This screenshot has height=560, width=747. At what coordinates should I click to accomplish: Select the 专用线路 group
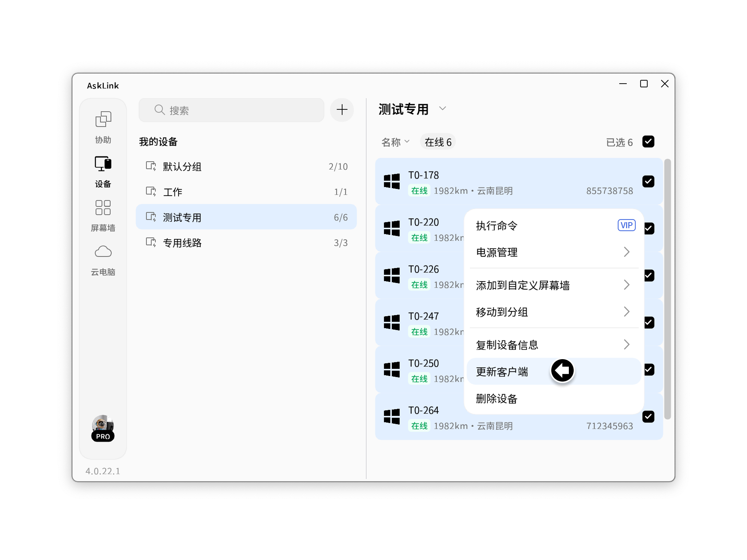click(182, 243)
